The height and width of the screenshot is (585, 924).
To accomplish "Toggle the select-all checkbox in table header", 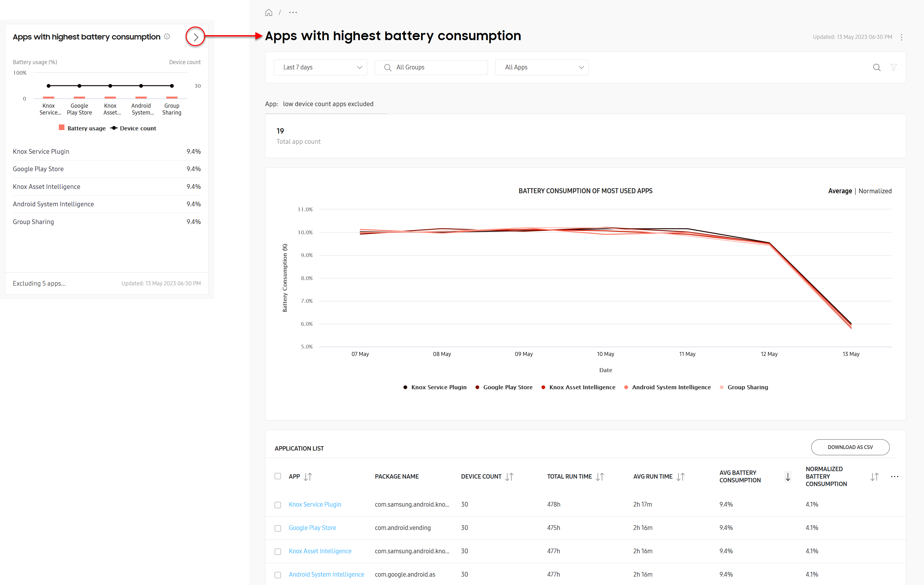I will (x=278, y=476).
